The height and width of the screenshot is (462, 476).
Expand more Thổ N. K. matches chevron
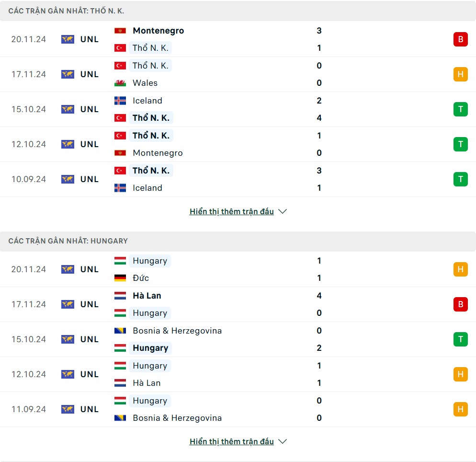[283, 211]
